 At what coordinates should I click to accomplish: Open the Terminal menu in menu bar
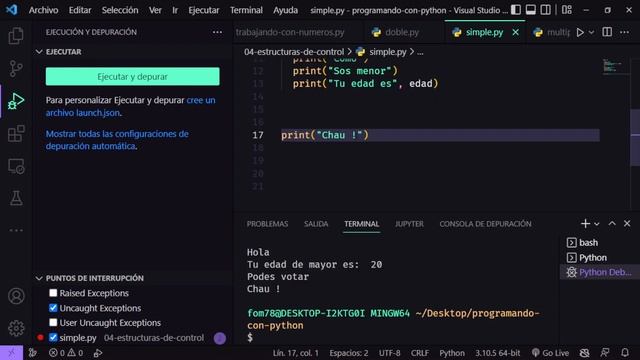coord(246,10)
